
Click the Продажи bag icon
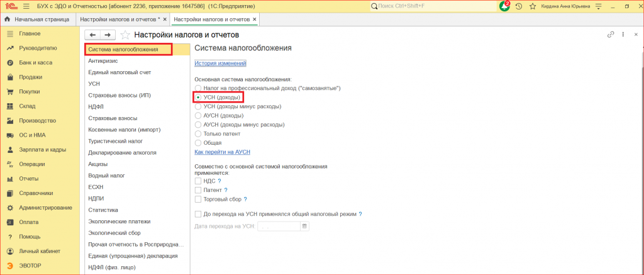pos(10,77)
